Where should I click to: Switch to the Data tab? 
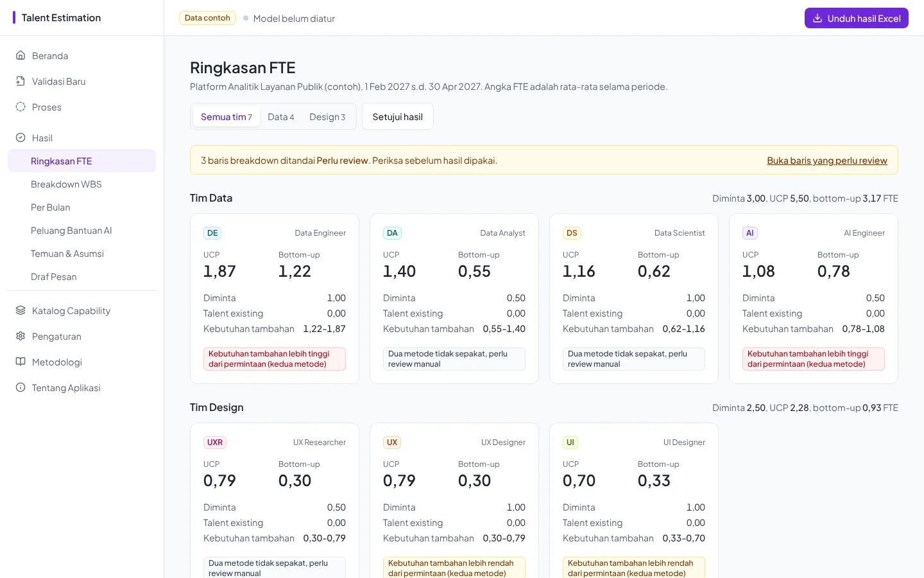pyautogui.click(x=280, y=116)
